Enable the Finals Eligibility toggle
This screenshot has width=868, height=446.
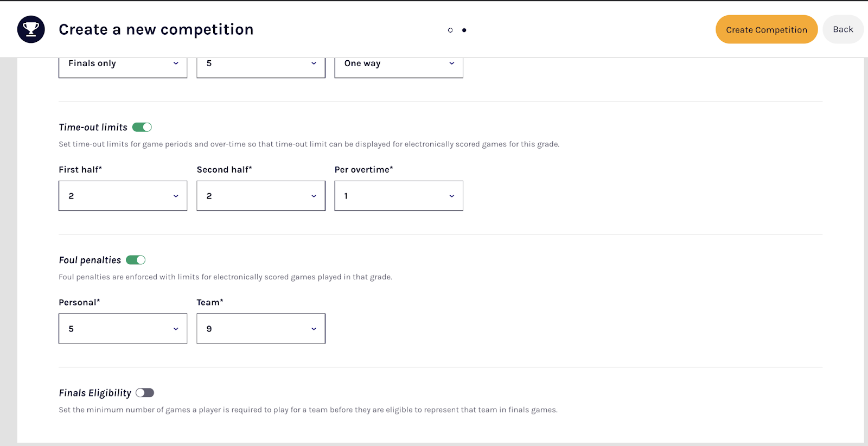click(145, 393)
